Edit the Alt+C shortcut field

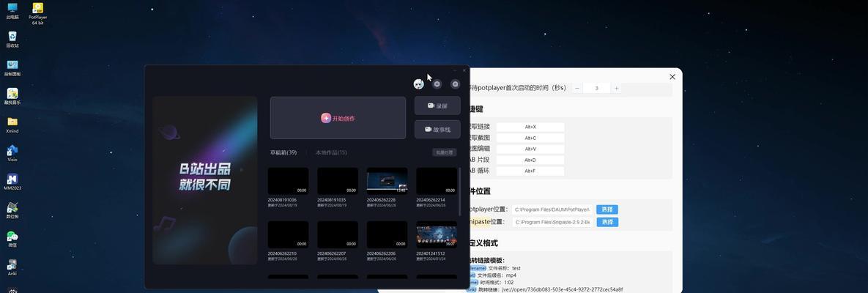[530, 138]
